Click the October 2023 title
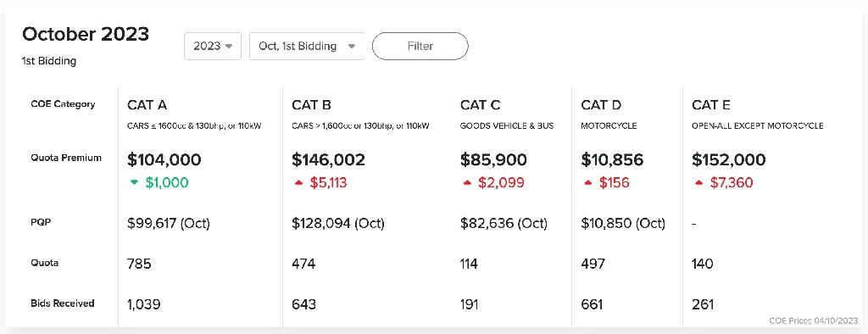Image resolution: width=868 pixels, height=334 pixels. (86, 35)
